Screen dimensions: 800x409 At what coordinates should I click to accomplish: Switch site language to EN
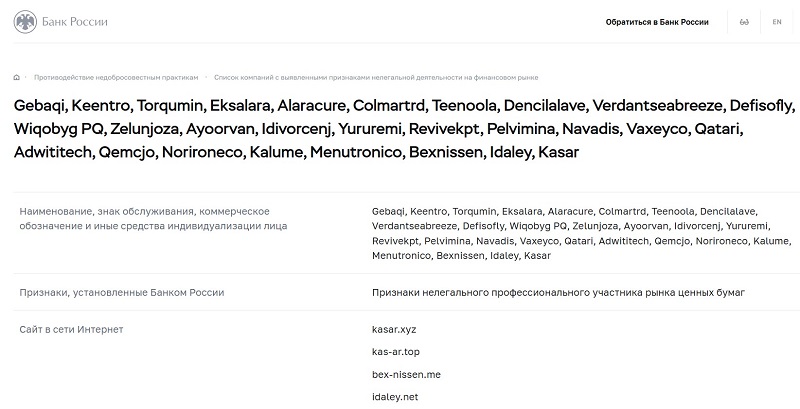pyautogui.click(x=777, y=21)
